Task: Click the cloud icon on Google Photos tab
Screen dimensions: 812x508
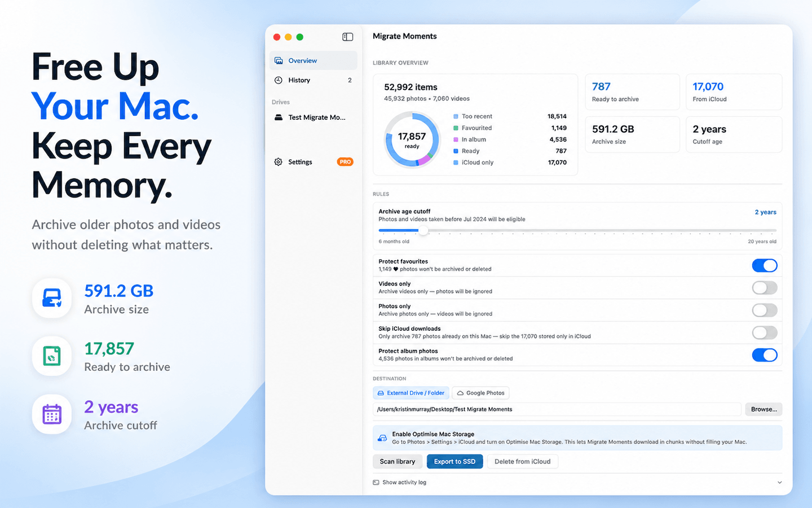Action: [x=461, y=393]
